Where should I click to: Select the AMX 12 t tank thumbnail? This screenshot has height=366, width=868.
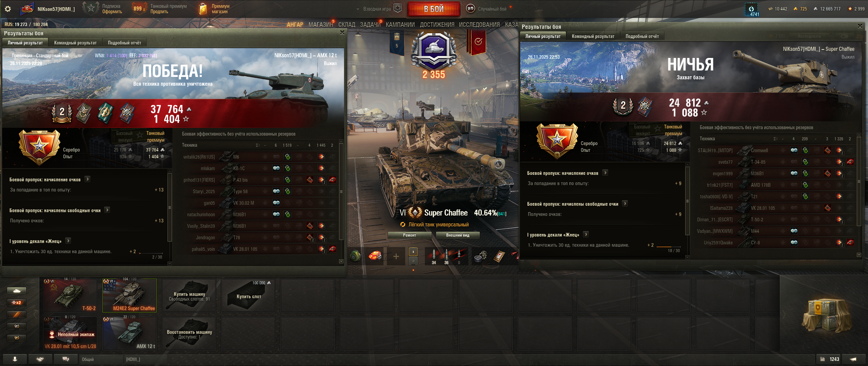129,333
